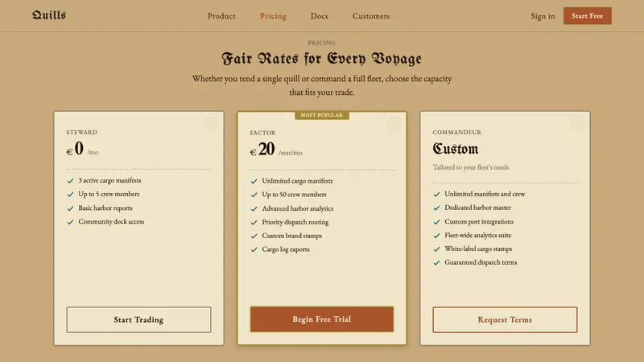
Task: Click the checkmark beside Unlimited cargo manifests
Action: click(254, 181)
